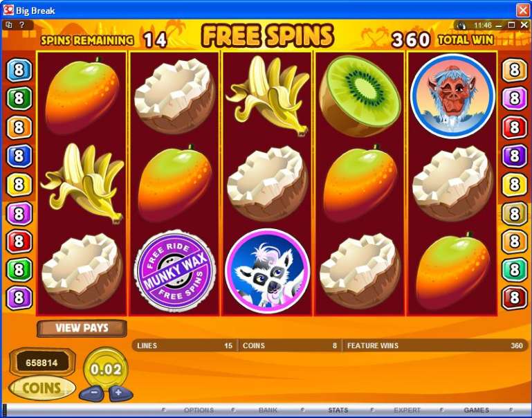Screen dimensions: 532x418
Task: Click the lemur character symbol
Action: pyautogui.click(x=267, y=271)
